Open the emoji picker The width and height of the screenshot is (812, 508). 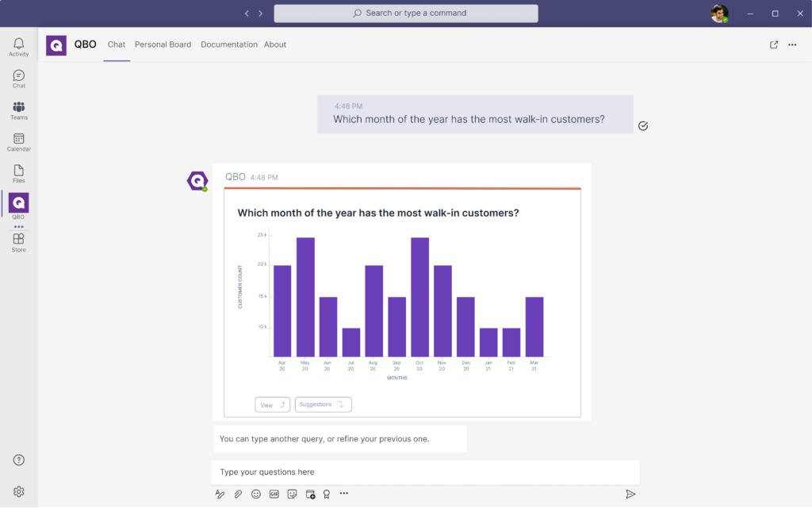[256, 494]
